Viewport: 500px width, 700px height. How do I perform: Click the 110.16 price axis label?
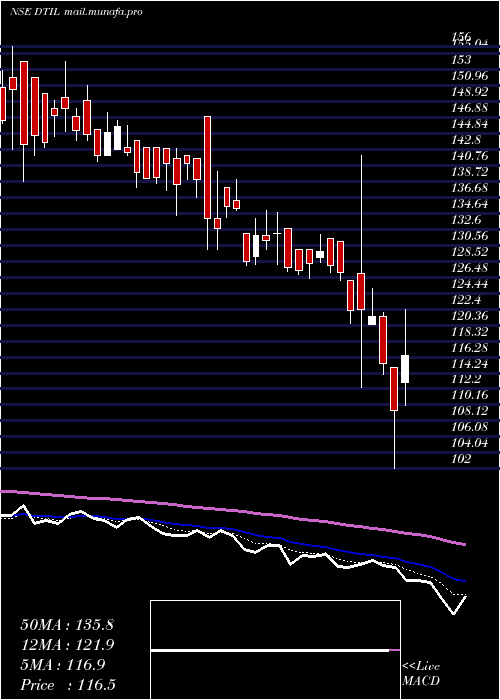[469, 395]
